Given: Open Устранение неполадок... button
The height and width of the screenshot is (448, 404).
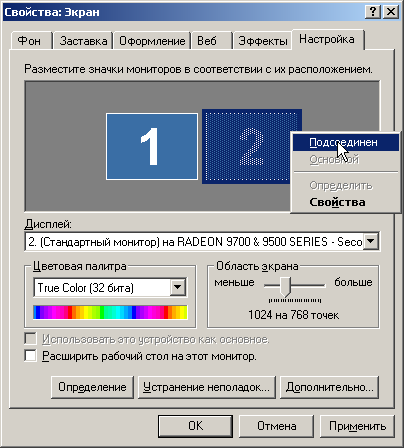Looking at the screenshot, I should pyautogui.click(x=207, y=387).
